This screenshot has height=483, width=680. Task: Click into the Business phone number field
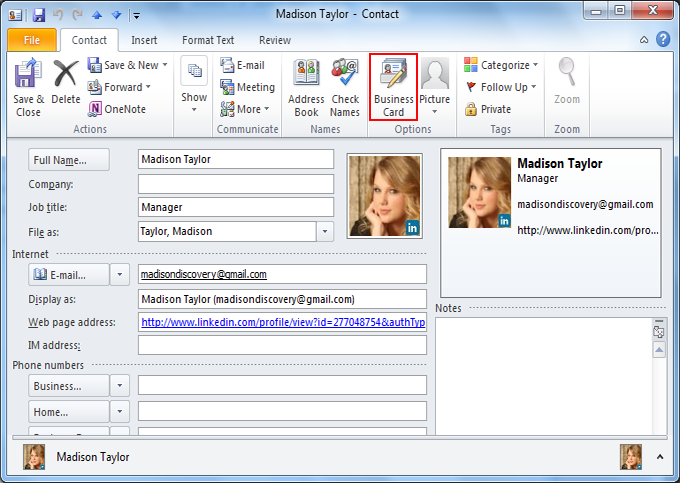coord(282,385)
